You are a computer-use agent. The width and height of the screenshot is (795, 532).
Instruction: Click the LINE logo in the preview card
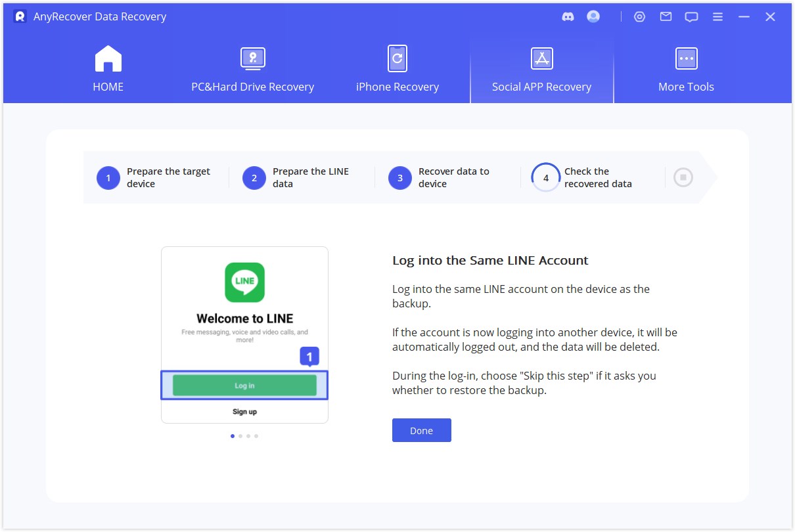click(x=244, y=282)
